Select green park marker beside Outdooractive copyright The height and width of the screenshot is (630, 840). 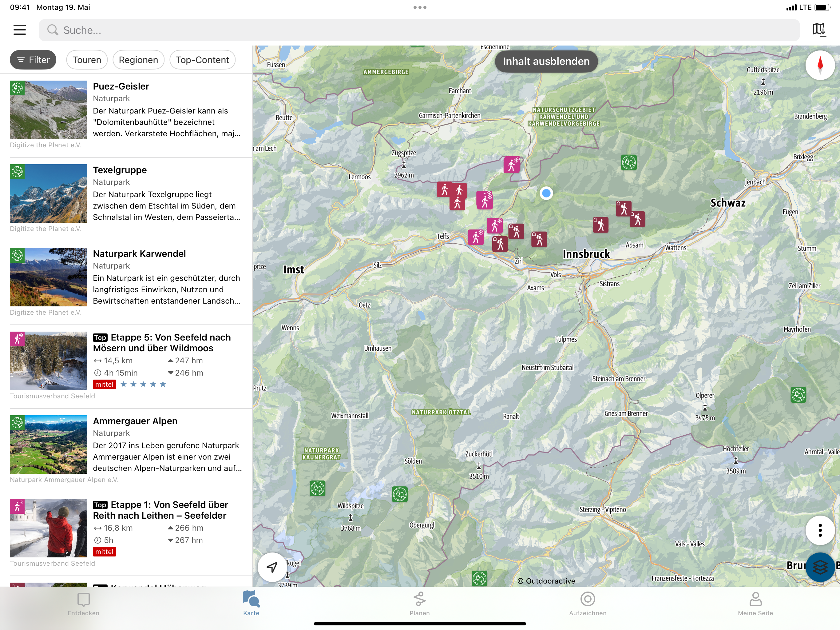click(479, 578)
